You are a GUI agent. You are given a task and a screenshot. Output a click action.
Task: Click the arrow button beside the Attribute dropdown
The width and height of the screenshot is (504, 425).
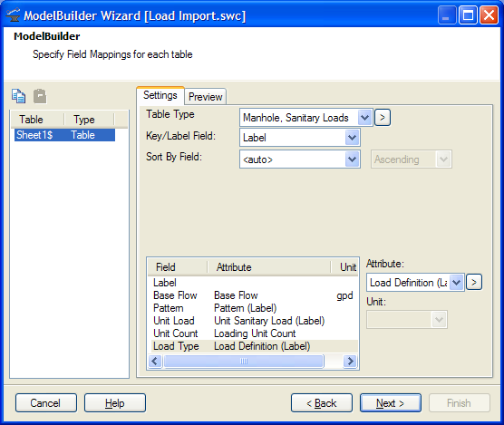[x=474, y=283]
